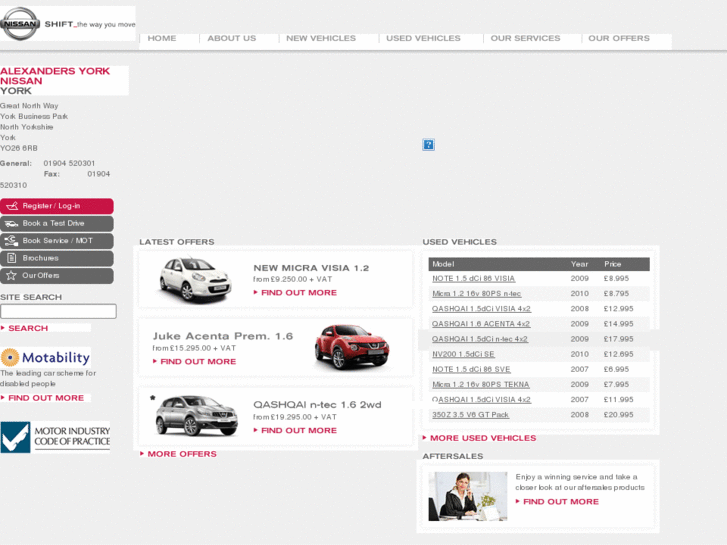The height and width of the screenshot is (545, 727).
Task: Open the 350Z 3.5 V6 GT Pack listing
Action: click(470, 415)
